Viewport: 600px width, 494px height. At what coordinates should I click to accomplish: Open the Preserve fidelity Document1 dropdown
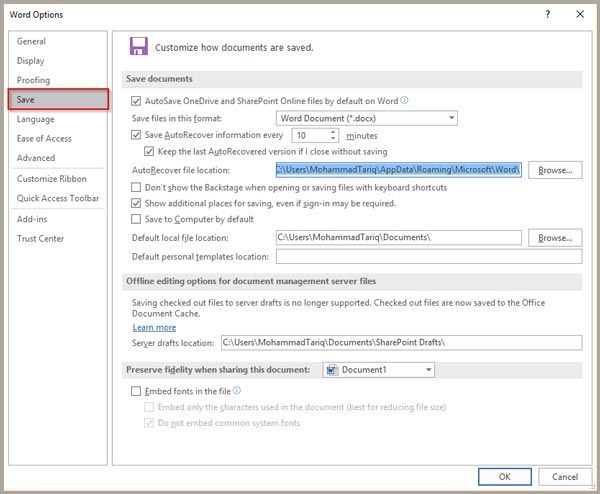tap(378, 370)
